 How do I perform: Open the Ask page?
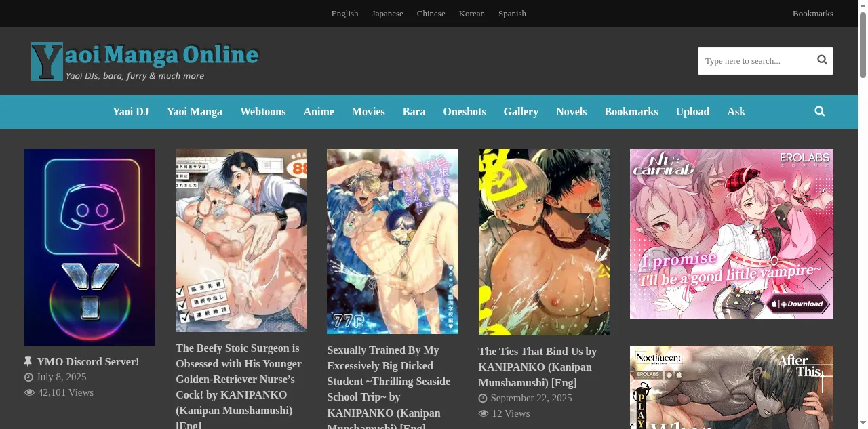tap(736, 112)
